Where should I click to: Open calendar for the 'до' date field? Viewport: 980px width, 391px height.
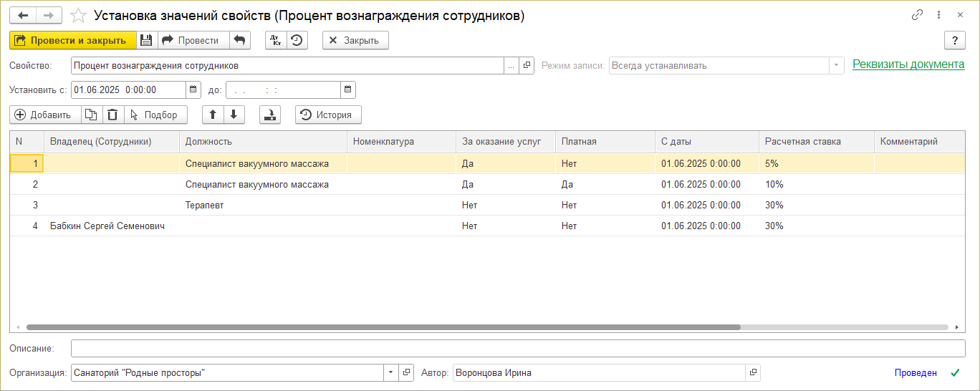point(347,90)
